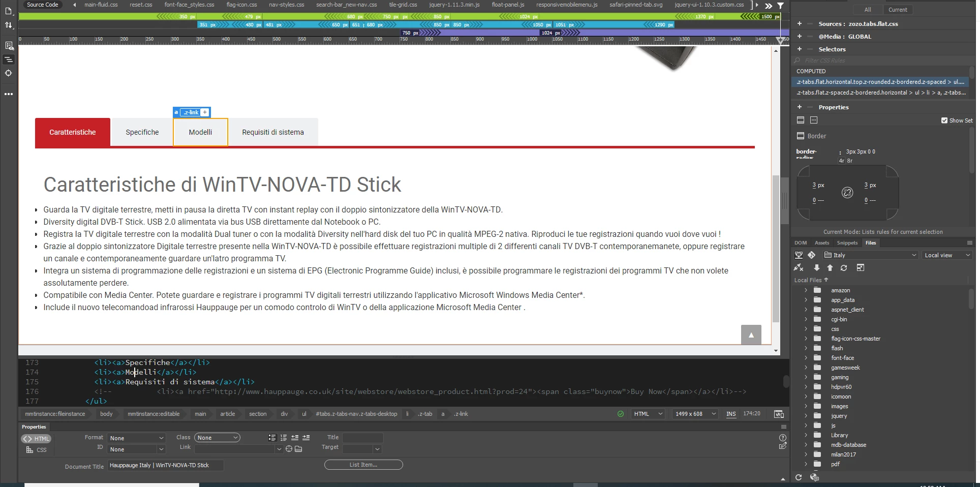Screen dimensions: 980x487
Task: Open the file management icon in left toolbar
Action: pyautogui.click(x=9, y=11)
